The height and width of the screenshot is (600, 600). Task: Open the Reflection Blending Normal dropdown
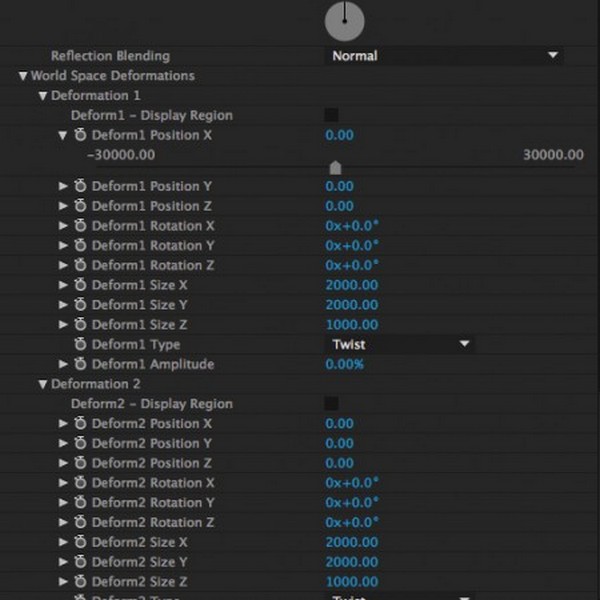[x=444, y=56]
